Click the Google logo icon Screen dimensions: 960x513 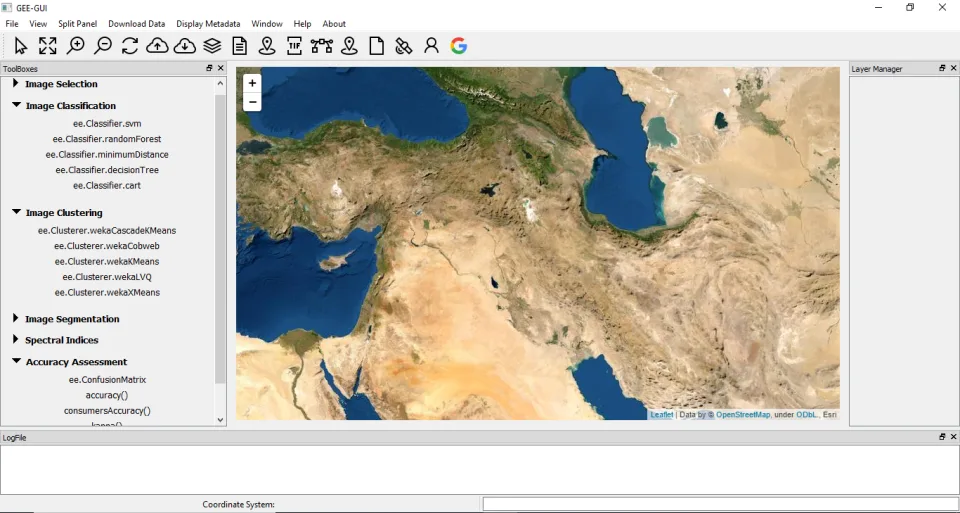(459, 46)
